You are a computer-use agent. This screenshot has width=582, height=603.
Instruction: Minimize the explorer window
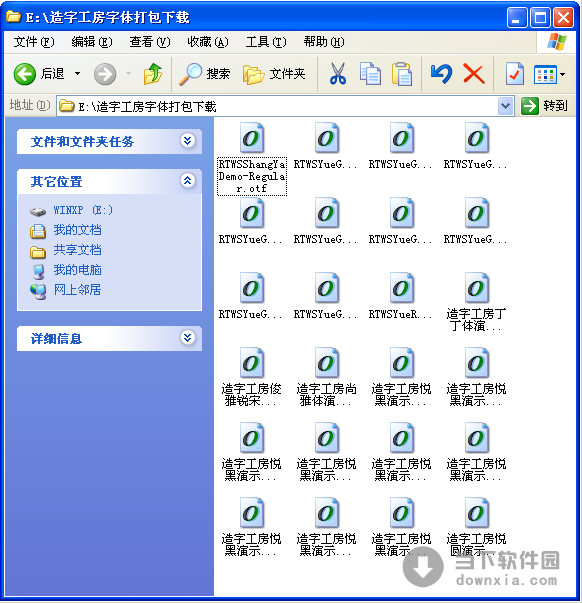coord(517,18)
